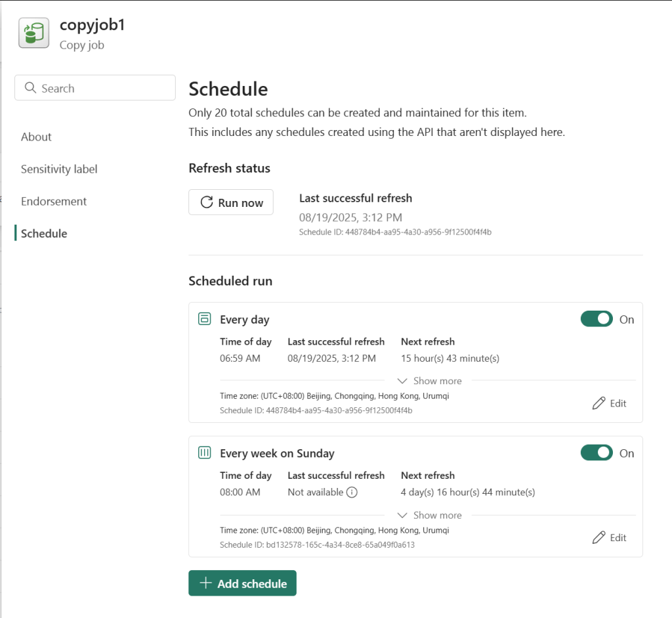Disable the Every week on Sunday schedule
This screenshot has width=672, height=618.
(596, 452)
